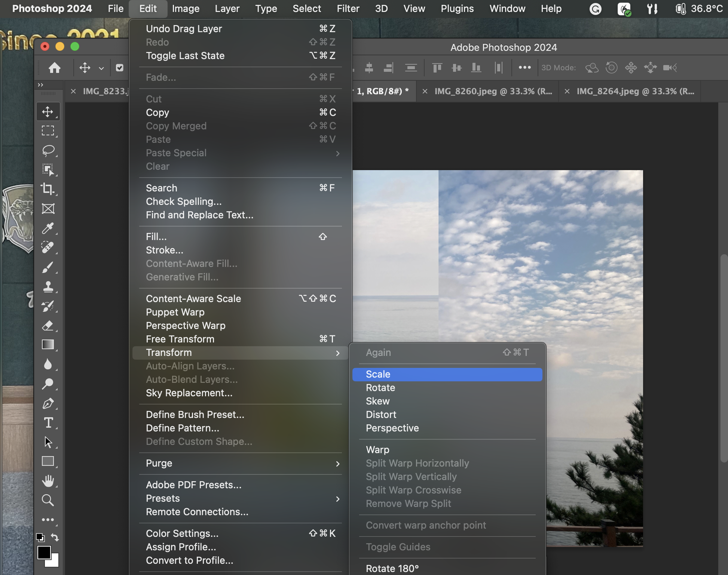Click the Home button in options bar
The width and height of the screenshot is (728, 575).
[x=55, y=68]
